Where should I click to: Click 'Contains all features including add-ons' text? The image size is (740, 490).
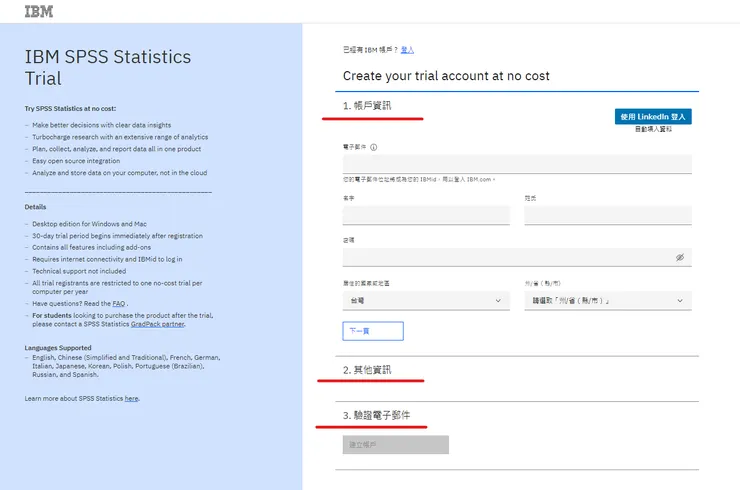click(x=92, y=247)
